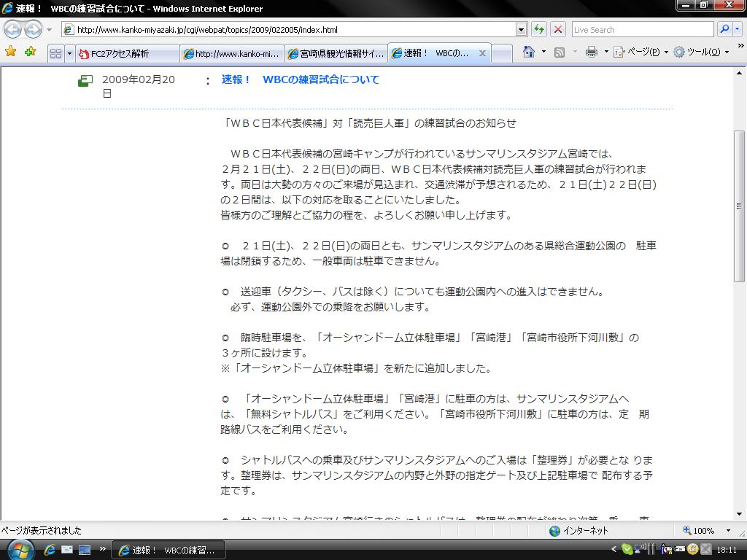Click the green topic icon beside the date

click(85, 81)
